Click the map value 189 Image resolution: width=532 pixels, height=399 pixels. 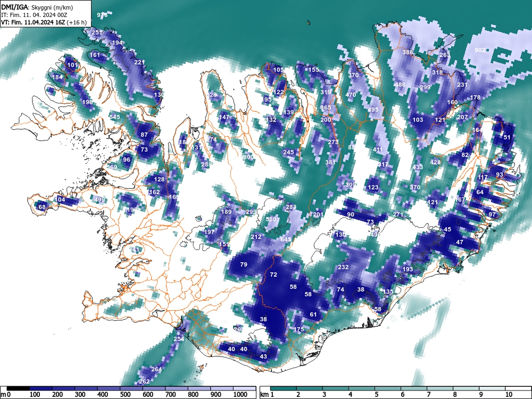(226, 212)
